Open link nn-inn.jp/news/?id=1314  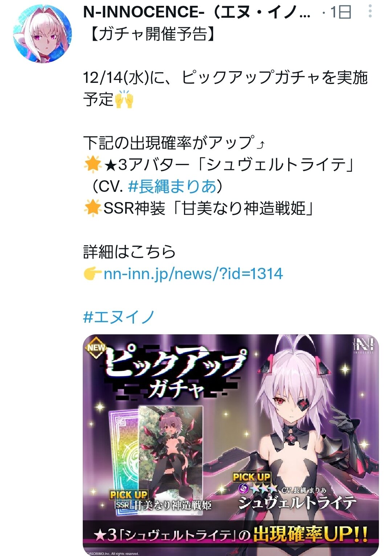coord(193,274)
